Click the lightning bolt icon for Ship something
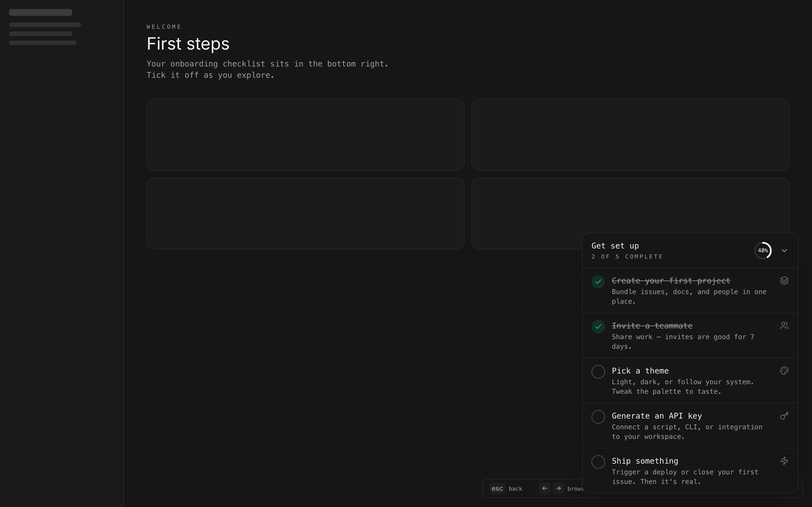 point(784,461)
